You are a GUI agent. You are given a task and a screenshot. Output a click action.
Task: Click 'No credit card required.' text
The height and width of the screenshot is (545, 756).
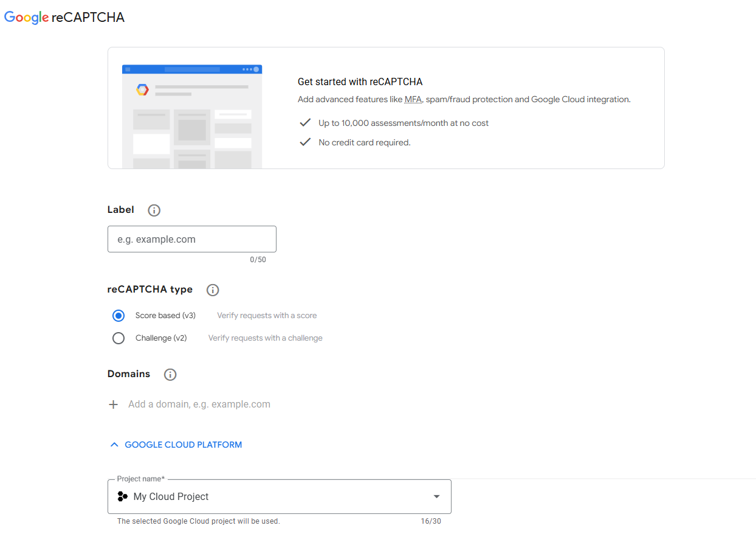coord(365,142)
